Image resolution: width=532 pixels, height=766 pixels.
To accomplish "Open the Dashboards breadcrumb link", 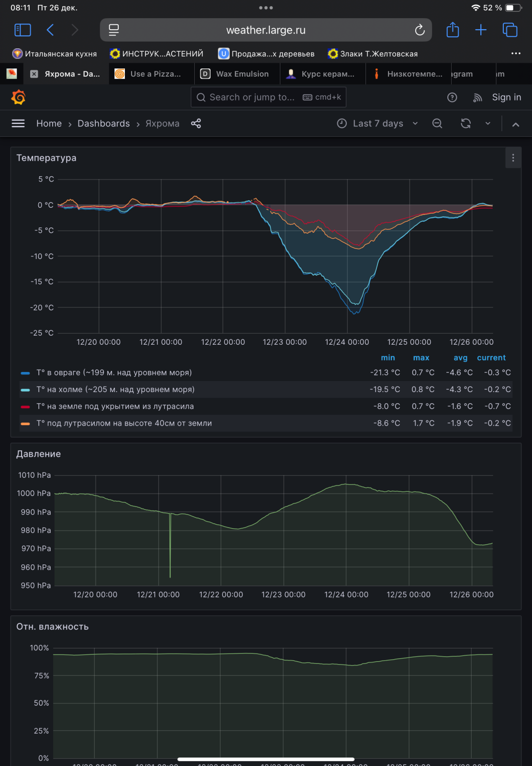I will (x=103, y=124).
